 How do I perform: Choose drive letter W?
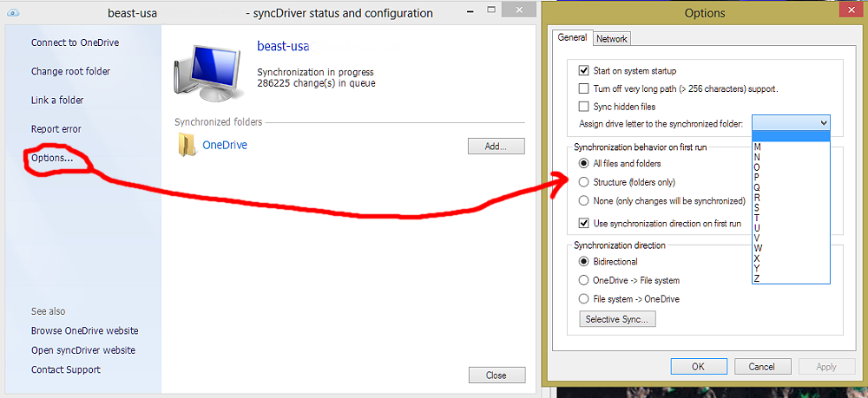(791, 248)
